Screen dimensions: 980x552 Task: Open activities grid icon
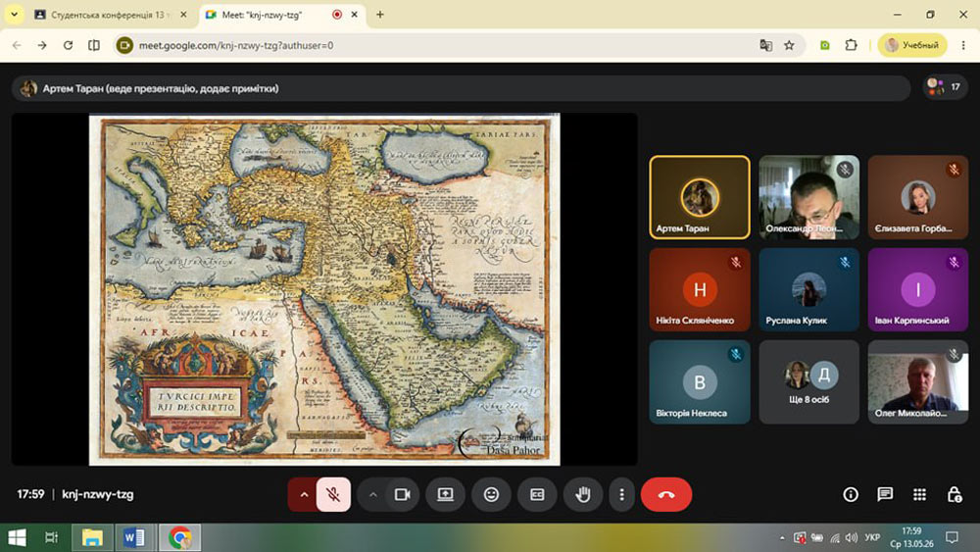[x=919, y=494]
